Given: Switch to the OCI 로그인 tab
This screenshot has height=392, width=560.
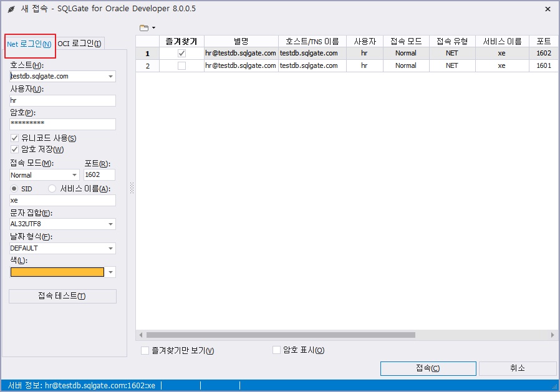Looking at the screenshot, I should coord(79,43).
